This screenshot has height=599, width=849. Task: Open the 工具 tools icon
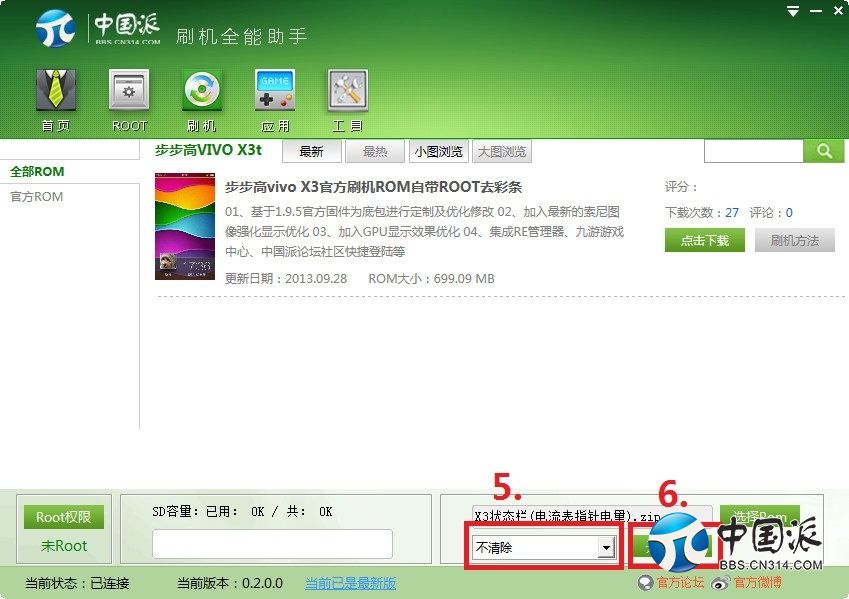coord(347,101)
